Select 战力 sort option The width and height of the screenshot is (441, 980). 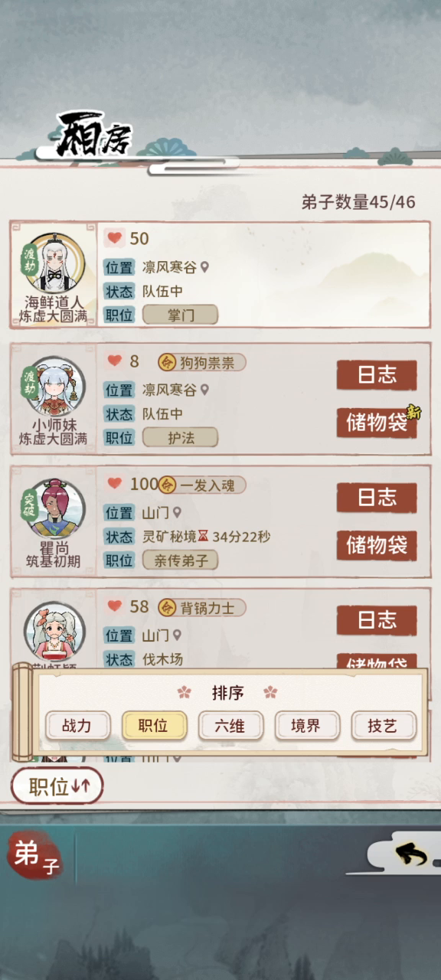pos(77,726)
